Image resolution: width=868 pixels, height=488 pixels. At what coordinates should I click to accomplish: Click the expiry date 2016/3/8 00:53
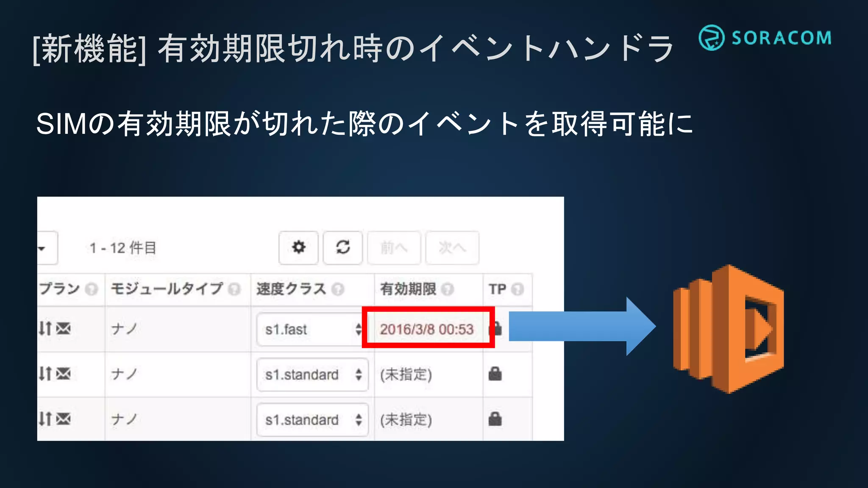(x=426, y=329)
